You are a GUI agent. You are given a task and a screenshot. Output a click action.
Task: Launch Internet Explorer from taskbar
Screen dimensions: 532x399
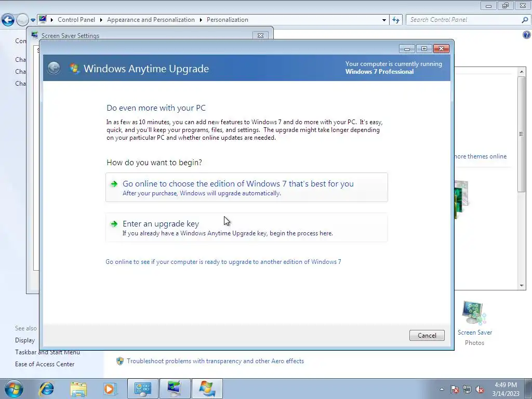point(46,389)
